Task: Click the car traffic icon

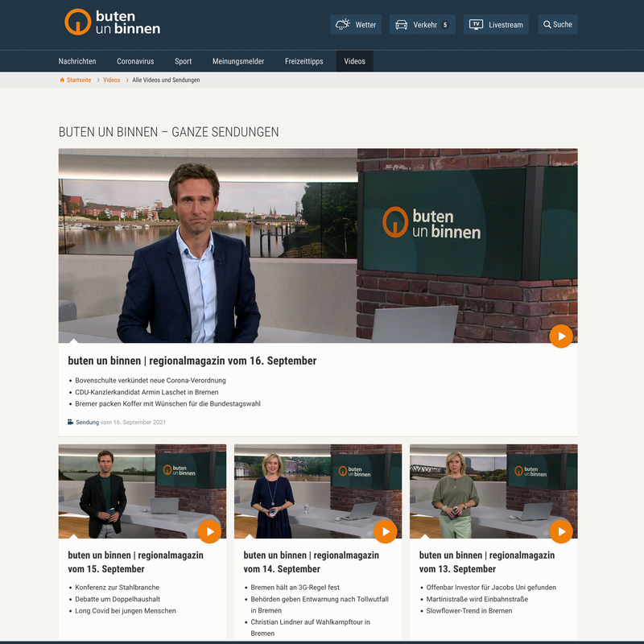Action: (401, 25)
